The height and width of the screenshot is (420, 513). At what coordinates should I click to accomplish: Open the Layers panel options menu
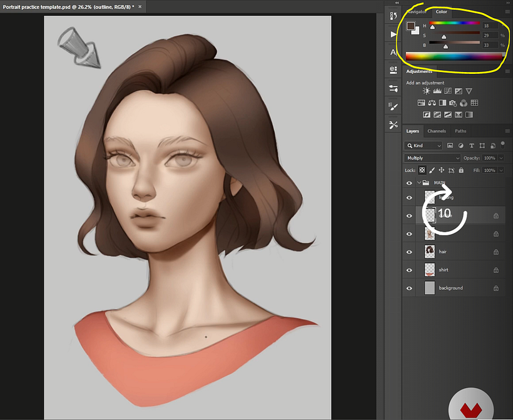pyautogui.click(x=507, y=131)
